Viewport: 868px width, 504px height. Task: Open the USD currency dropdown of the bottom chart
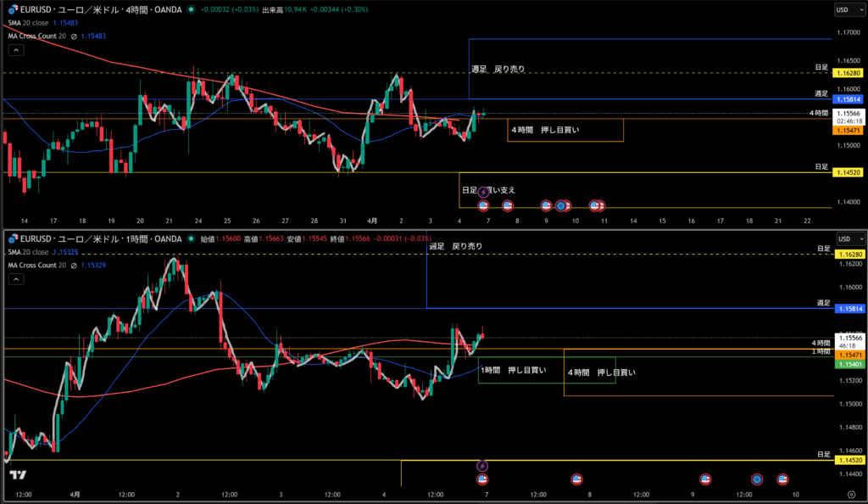tap(844, 239)
